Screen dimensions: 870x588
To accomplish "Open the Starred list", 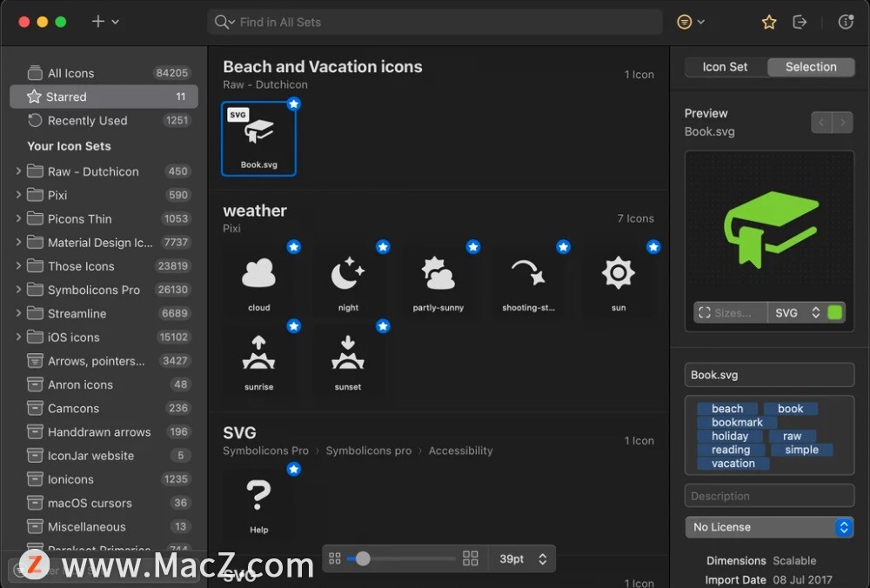I will (x=104, y=97).
